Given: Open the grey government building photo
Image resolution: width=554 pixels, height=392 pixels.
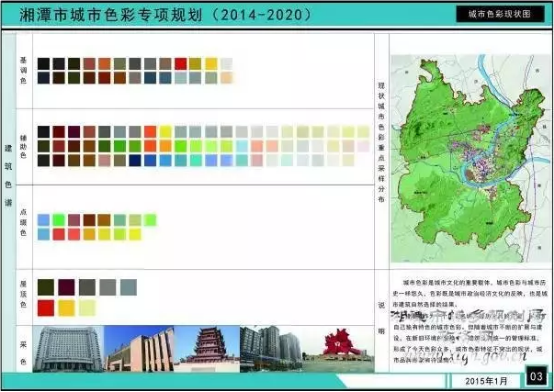Looking at the screenshot, I should coord(68,349).
